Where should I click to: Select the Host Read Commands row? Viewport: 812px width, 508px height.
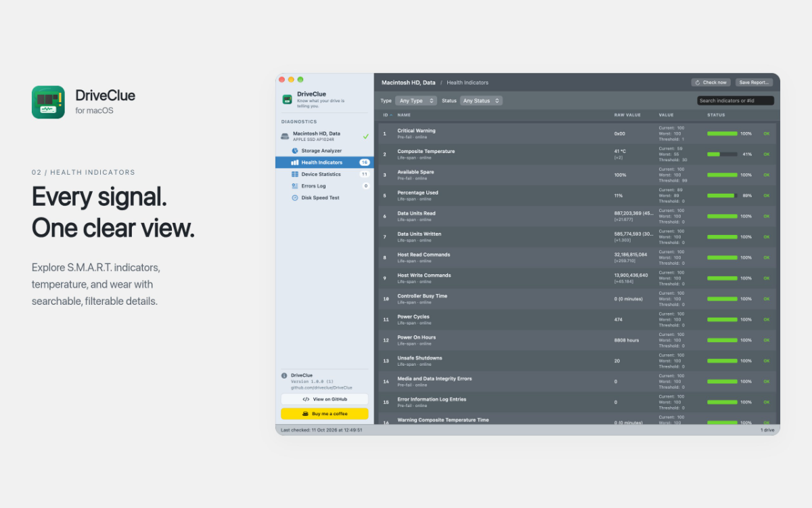click(577, 258)
